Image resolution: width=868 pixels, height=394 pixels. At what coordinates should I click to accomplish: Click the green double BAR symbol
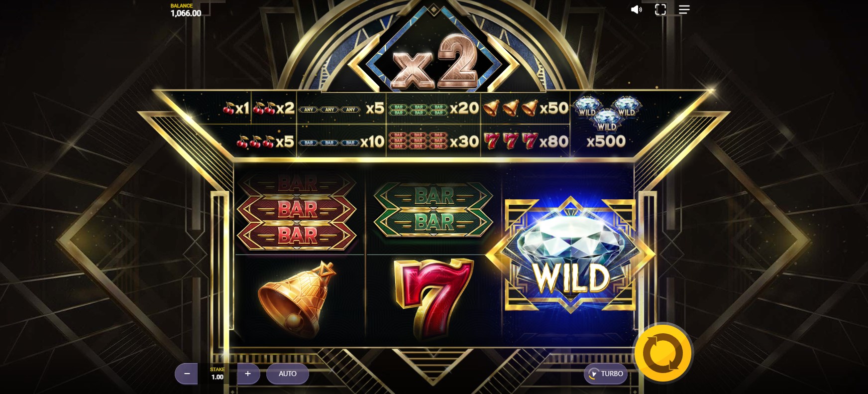433,209
